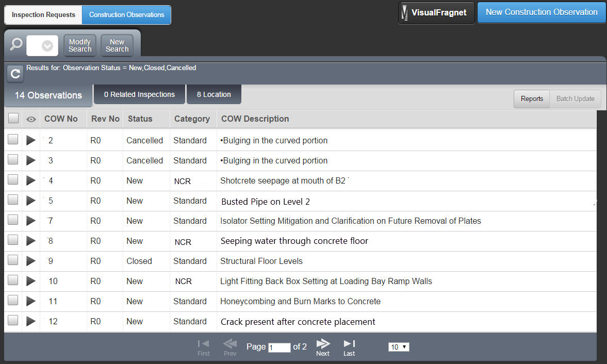Jump to the last page of results
607x364 pixels.
coord(349,347)
